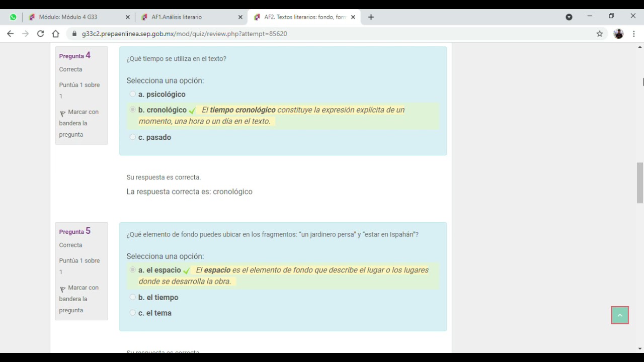
Task: Click the address bar URL
Action: [184, 34]
